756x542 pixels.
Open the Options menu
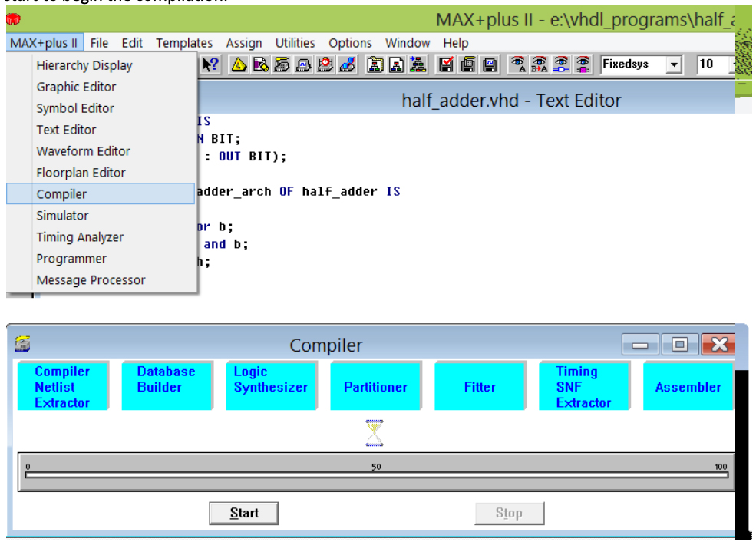click(x=350, y=43)
